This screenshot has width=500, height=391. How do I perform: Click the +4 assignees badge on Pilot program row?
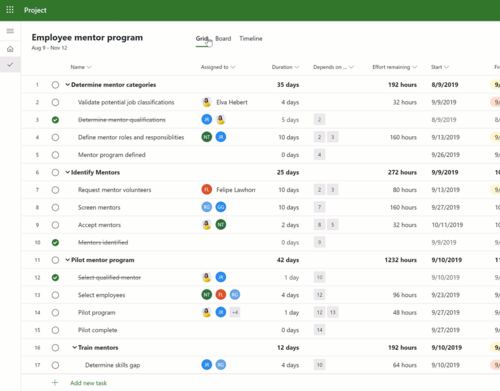click(x=235, y=312)
